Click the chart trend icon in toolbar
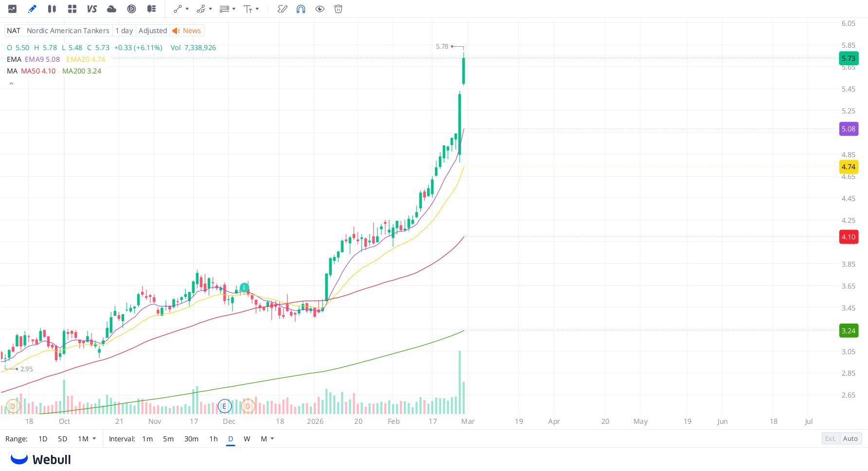The image size is (868, 471). pyautogui.click(x=12, y=9)
